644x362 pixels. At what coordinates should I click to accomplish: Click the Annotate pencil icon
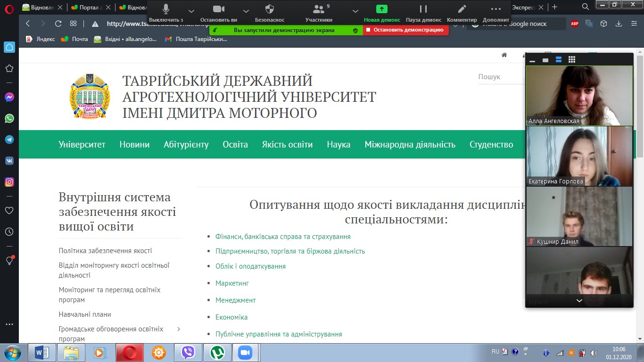tap(462, 9)
